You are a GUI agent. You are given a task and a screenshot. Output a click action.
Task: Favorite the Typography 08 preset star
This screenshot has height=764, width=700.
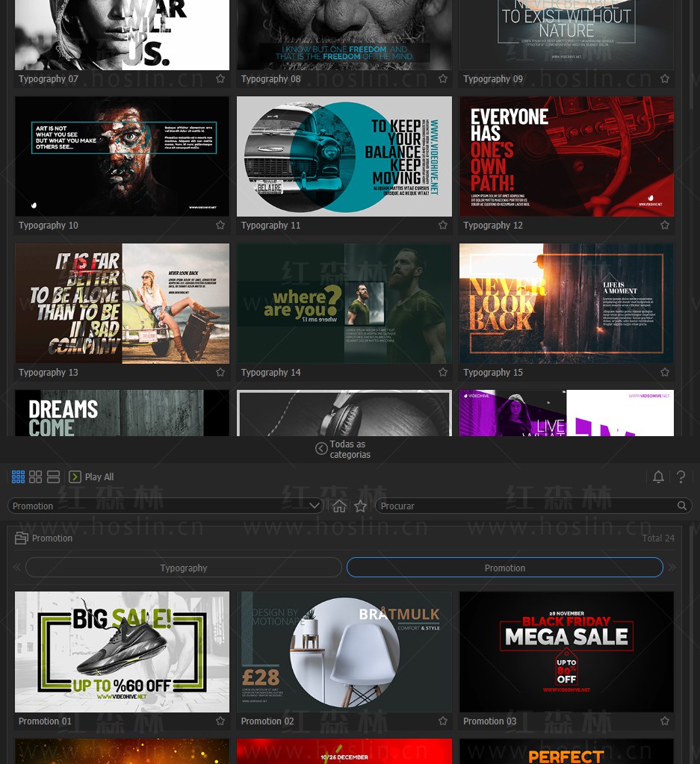[442, 78]
